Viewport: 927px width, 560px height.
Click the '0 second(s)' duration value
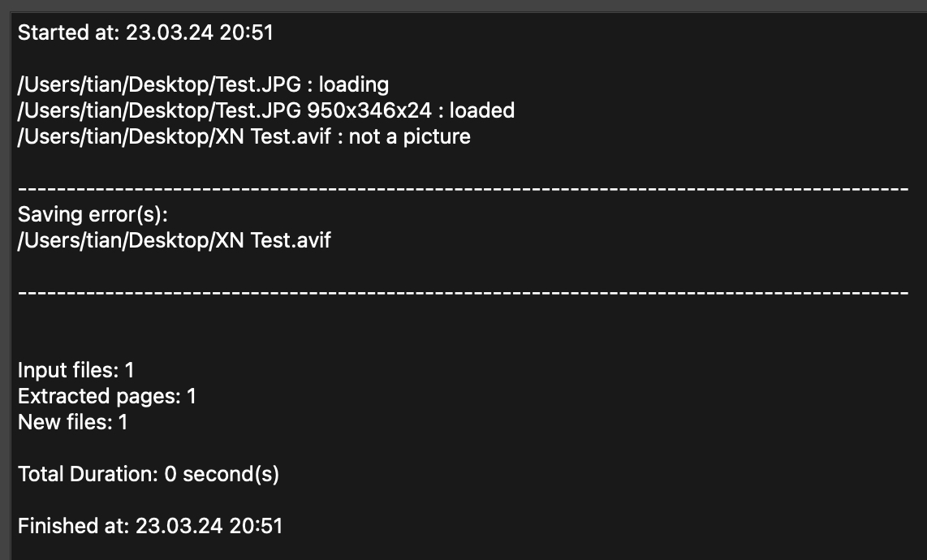[x=221, y=474]
